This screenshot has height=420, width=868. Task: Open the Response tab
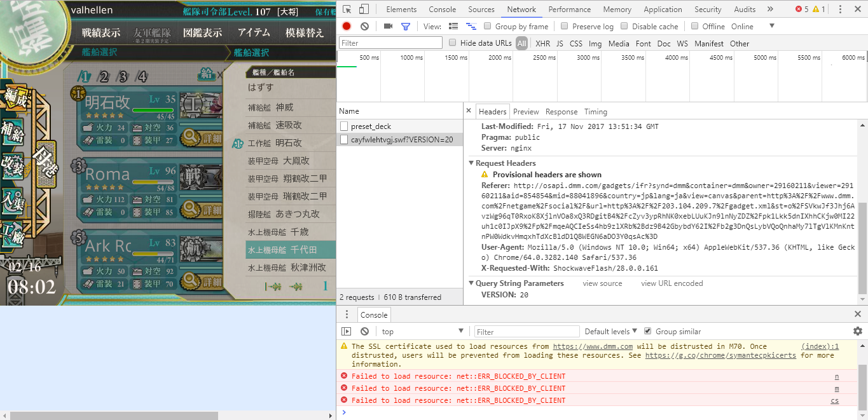[561, 112]
